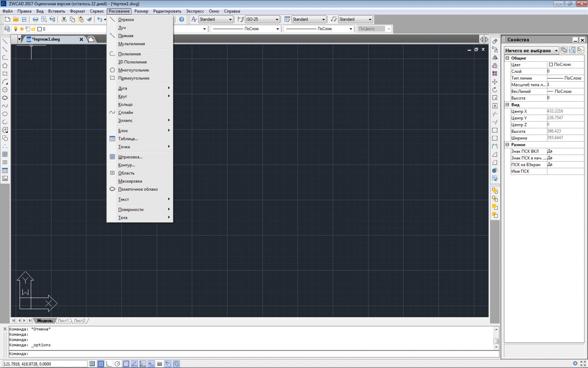The image size is (588, 368).
Task: Toggle Object Snap in the status bar
Action: coord(126,364)
